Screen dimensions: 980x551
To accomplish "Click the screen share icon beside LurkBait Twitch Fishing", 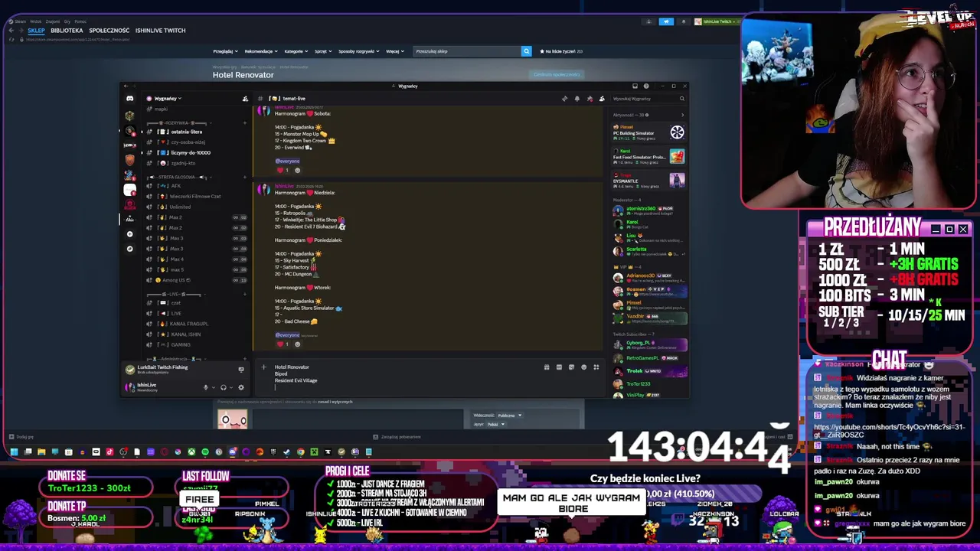I will point(241,370).
